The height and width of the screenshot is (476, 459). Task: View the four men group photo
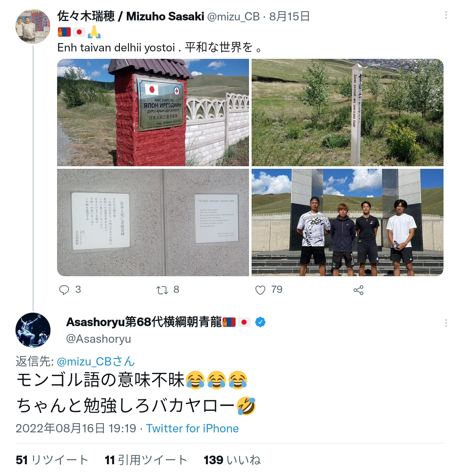pos(347,222)
